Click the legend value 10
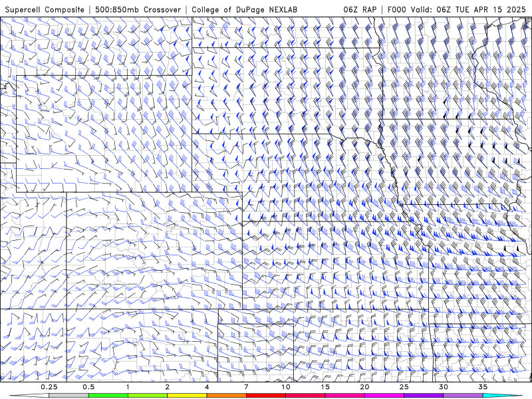Screen dimensions: 532x399 coord(286,387)
